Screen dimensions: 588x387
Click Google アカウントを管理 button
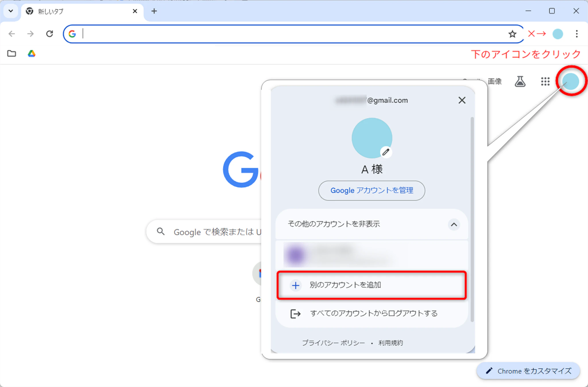(x=372, y=190)
